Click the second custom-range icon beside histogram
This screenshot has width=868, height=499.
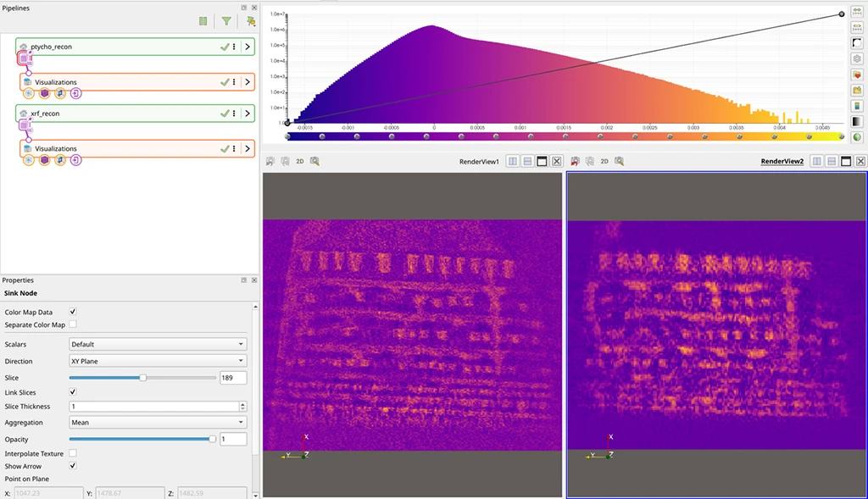tap(857, 27)
